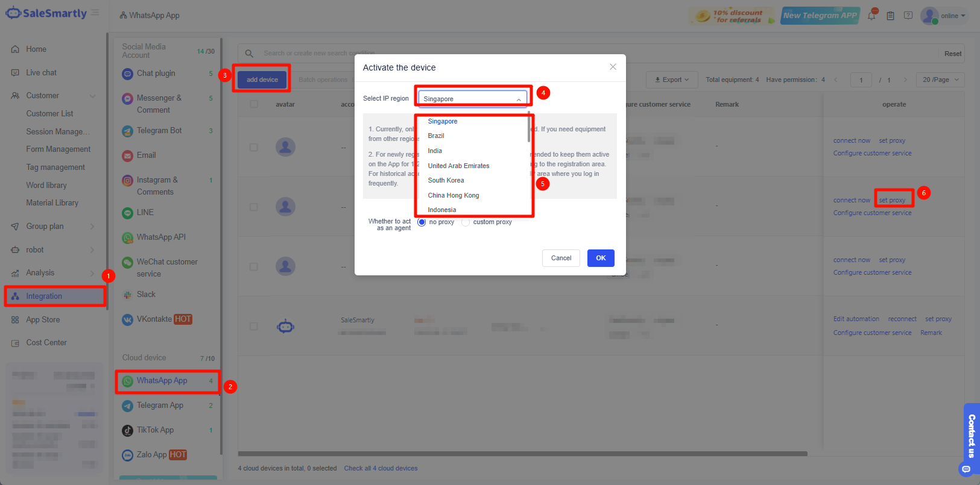Select the "no proxy" radio button

[422, 222]
